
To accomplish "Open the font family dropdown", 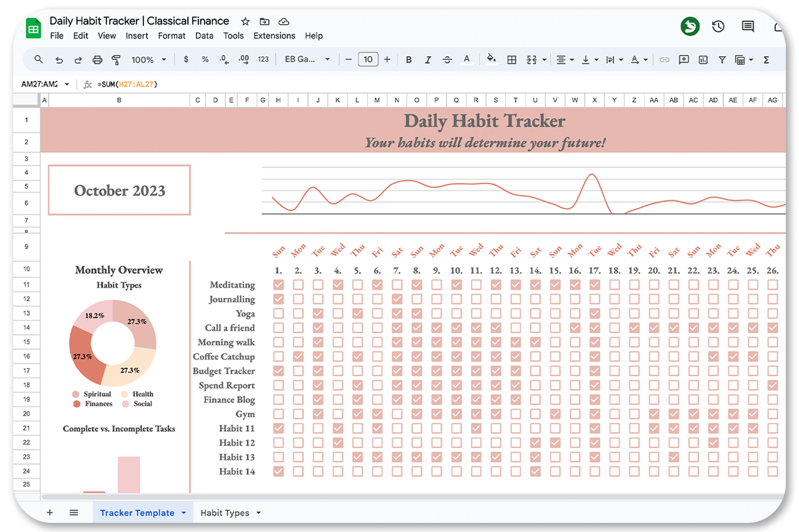I will [306, 59].
